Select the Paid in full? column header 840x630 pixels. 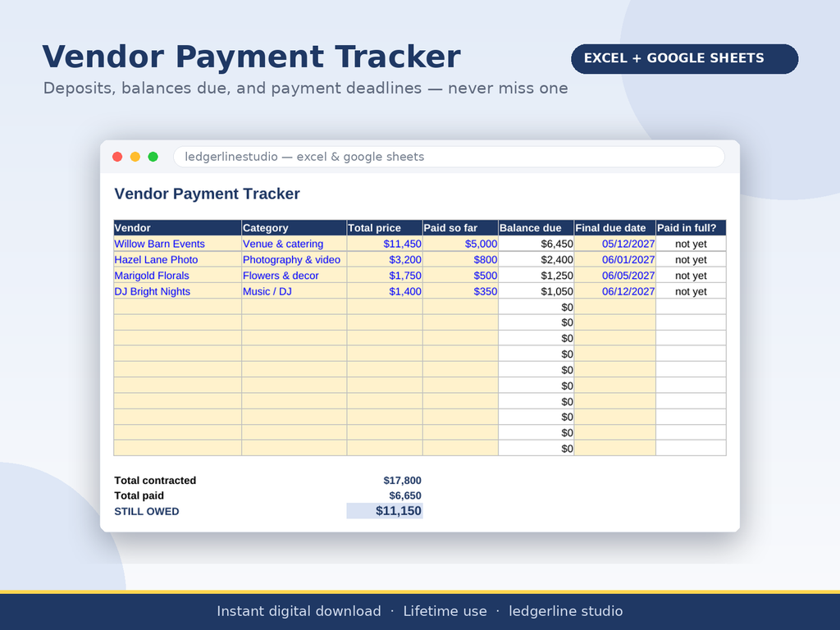[x=691, y=228]
